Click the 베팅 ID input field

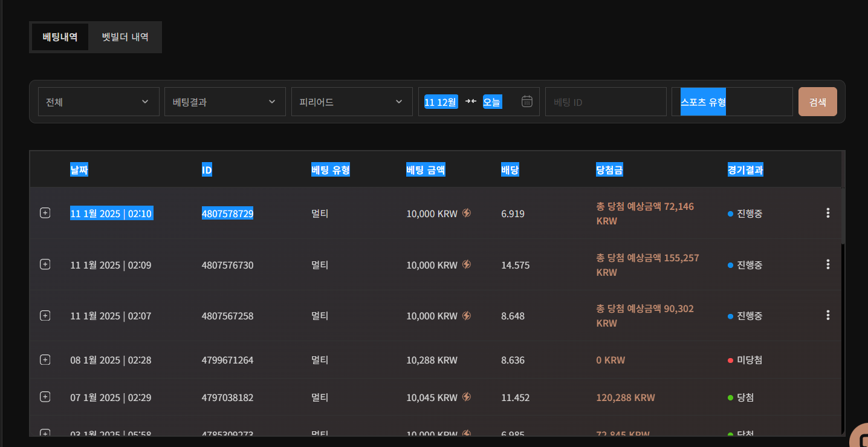pyautogui.click(x=605, y=102)
